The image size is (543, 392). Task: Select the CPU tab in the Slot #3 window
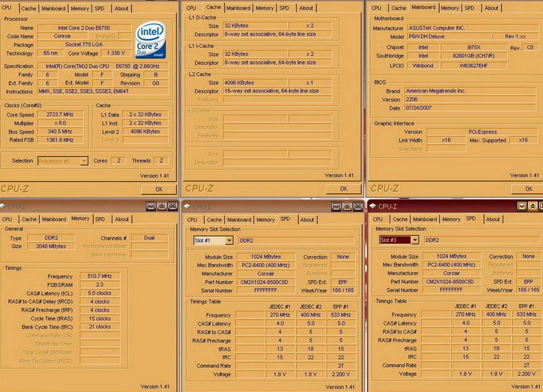pos(378,219)
